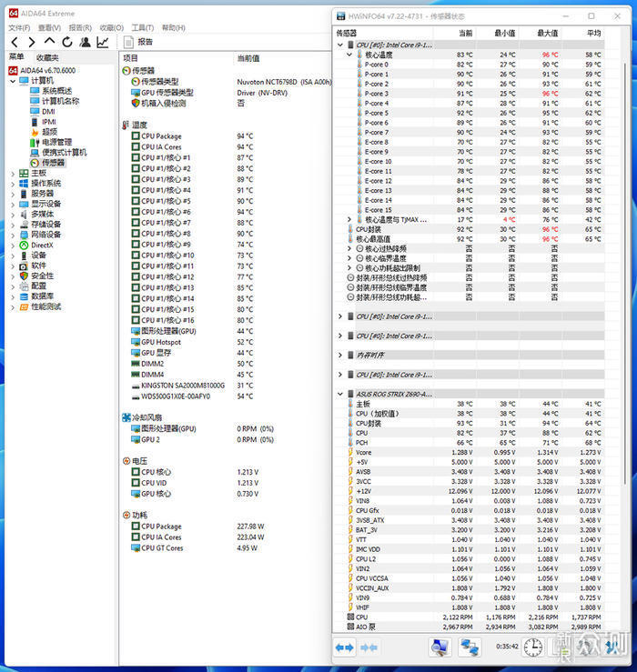The width and height of the screenshot is (637, 672).
Task: Open the 帮助(H) menu in AIDA64
Action: pyautogui.click(x=173, y=28)
